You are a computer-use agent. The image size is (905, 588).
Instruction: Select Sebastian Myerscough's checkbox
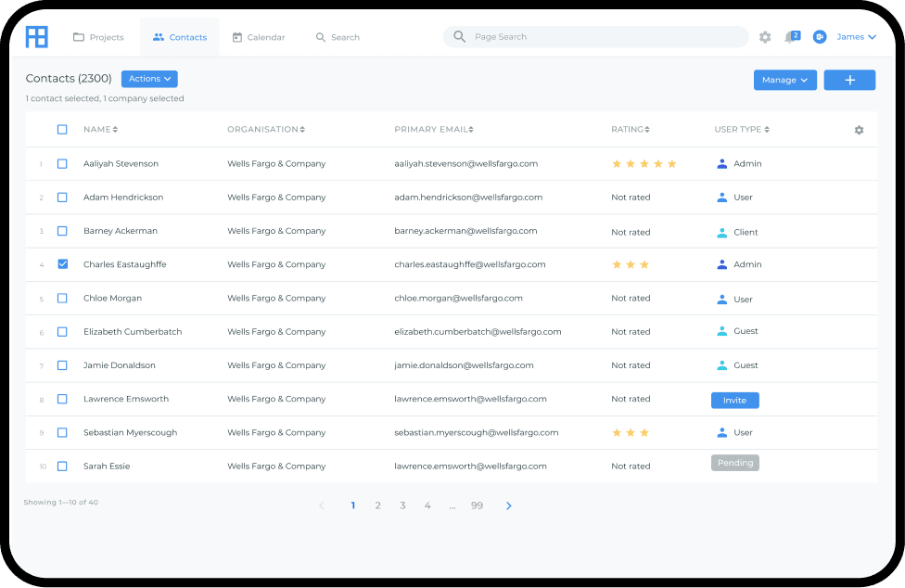[62, 432]
